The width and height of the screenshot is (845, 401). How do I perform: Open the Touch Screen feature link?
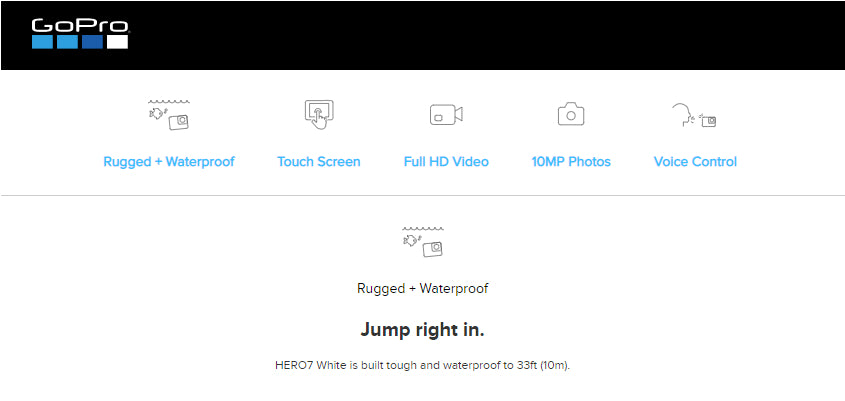point(318,162)
